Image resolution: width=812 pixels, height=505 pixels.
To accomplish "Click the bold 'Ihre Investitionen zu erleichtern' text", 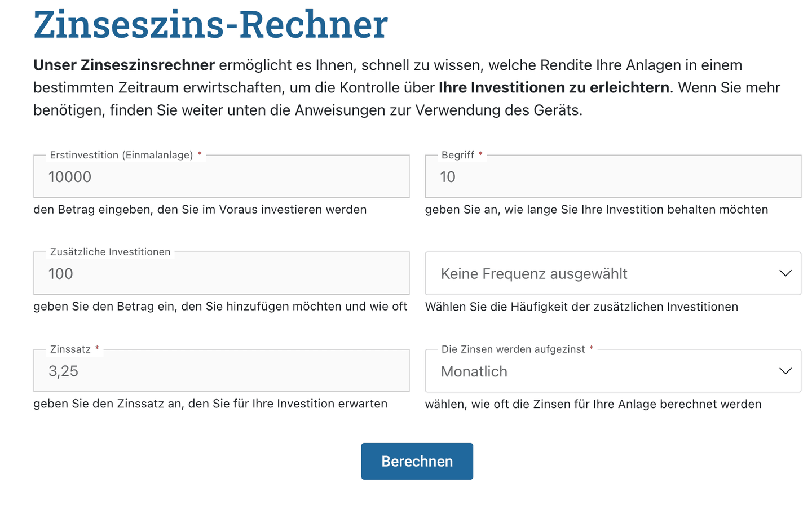I will (554, 88).
